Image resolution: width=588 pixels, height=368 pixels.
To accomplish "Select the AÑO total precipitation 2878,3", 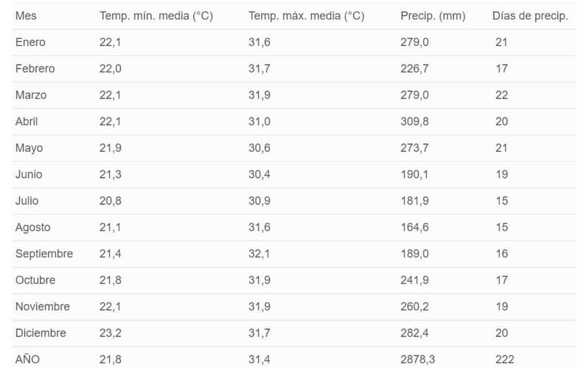I will click(418, 360).
